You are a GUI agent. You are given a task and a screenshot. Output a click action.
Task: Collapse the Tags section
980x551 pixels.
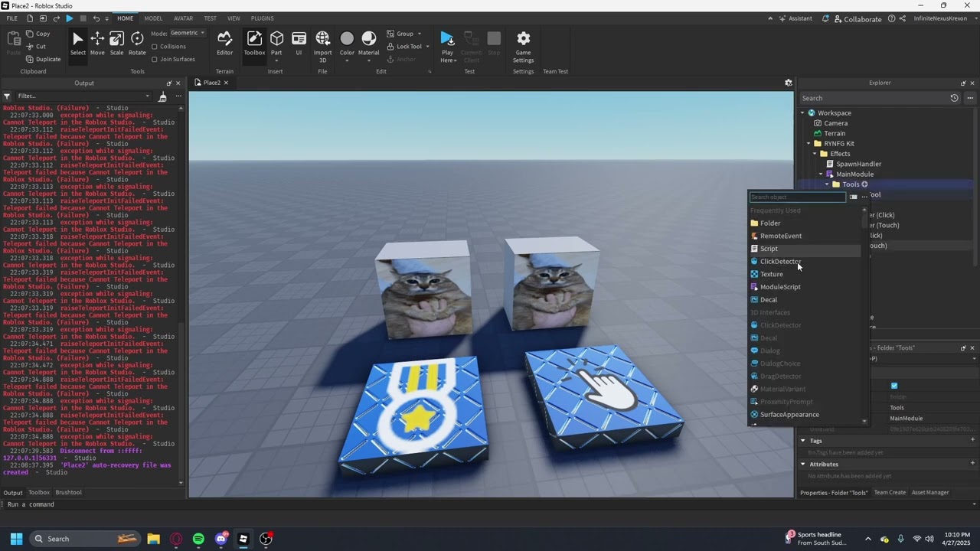coord(803,441)
